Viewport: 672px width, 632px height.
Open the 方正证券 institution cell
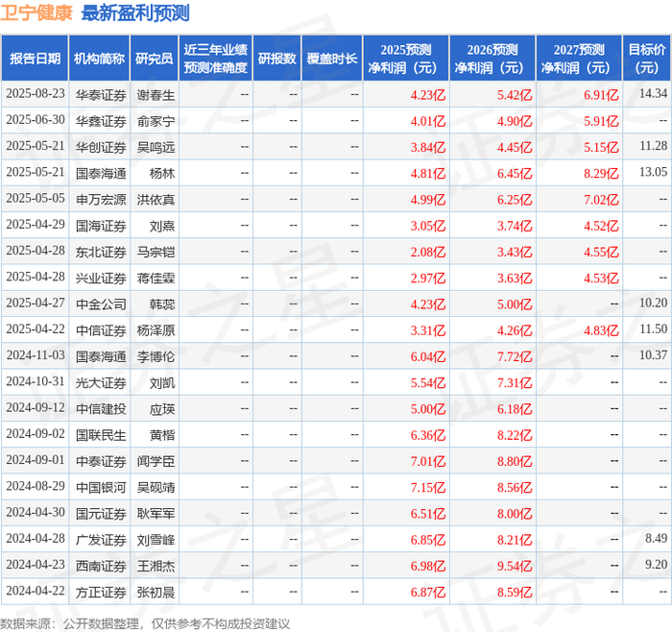101,592
